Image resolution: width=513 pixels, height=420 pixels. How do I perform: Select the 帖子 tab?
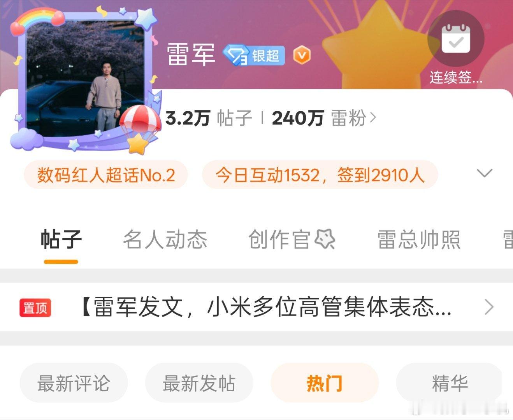61,240
